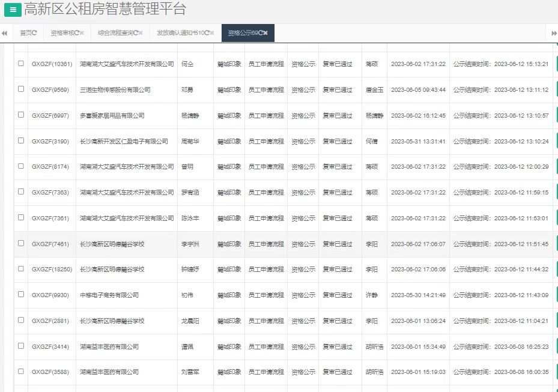This screenshot has width=558, height=392.
Task: Check the box for applicant 初伟 GXGZF(9930)
Action: (x=20, y=295)
